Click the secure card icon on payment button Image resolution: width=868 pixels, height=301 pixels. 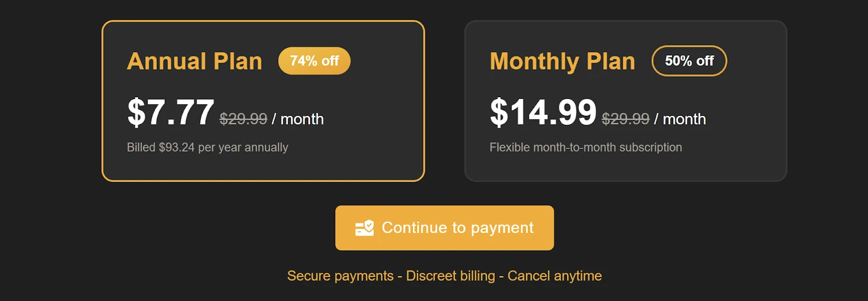(365, 228)
